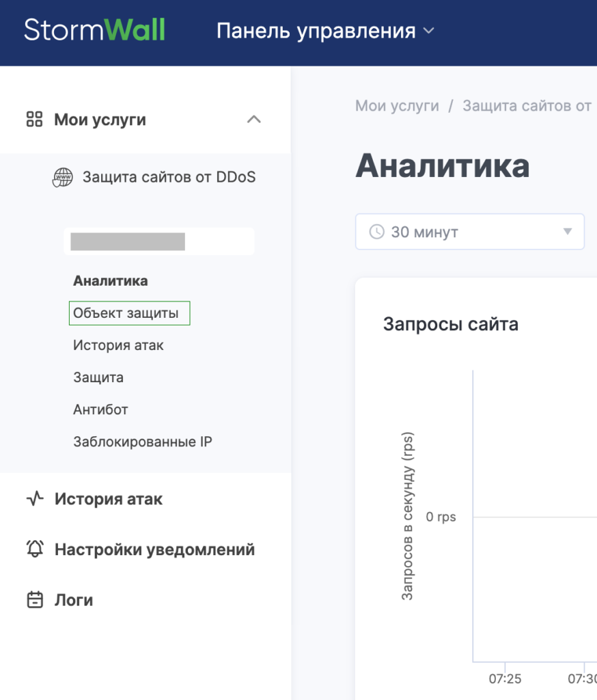Viewport: 597px width, 700px height.
Task: Click Защита сайтов от breadcrumb
Action: tap(527, 106)
